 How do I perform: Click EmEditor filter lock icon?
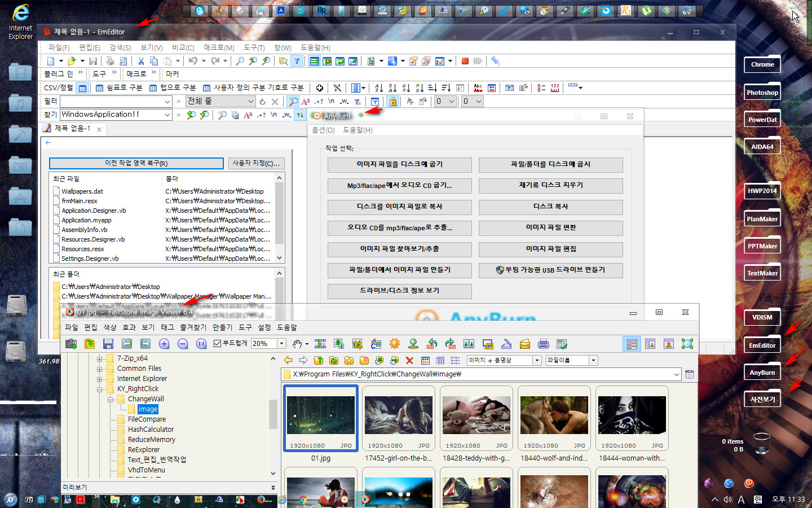coord(393,102)
